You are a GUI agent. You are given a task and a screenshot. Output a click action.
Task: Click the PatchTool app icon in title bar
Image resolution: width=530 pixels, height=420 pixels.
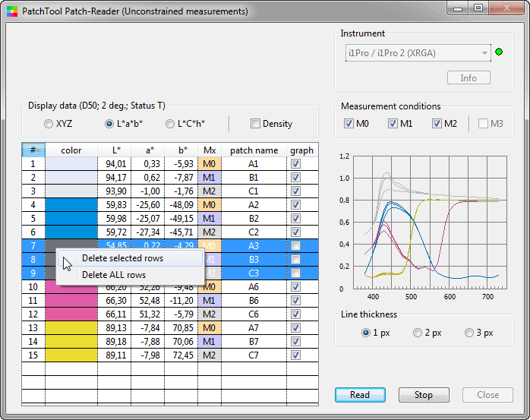pos(10,11)
